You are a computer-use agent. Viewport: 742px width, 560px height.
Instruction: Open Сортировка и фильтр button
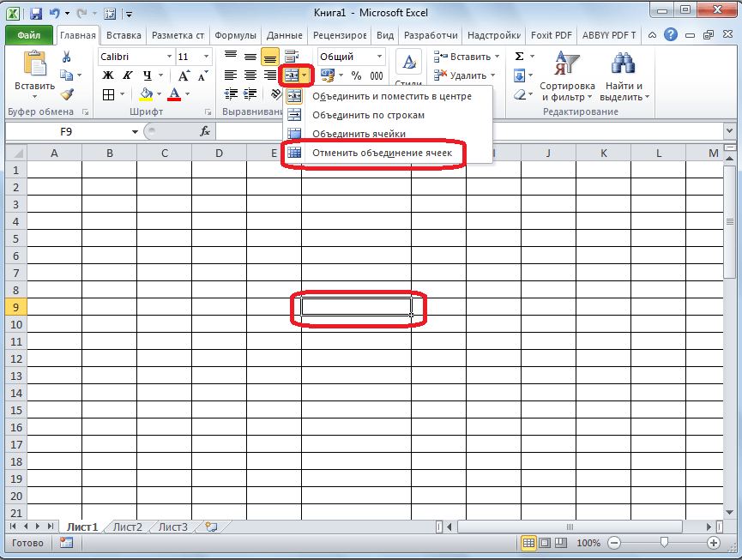(x=567, y=77)
